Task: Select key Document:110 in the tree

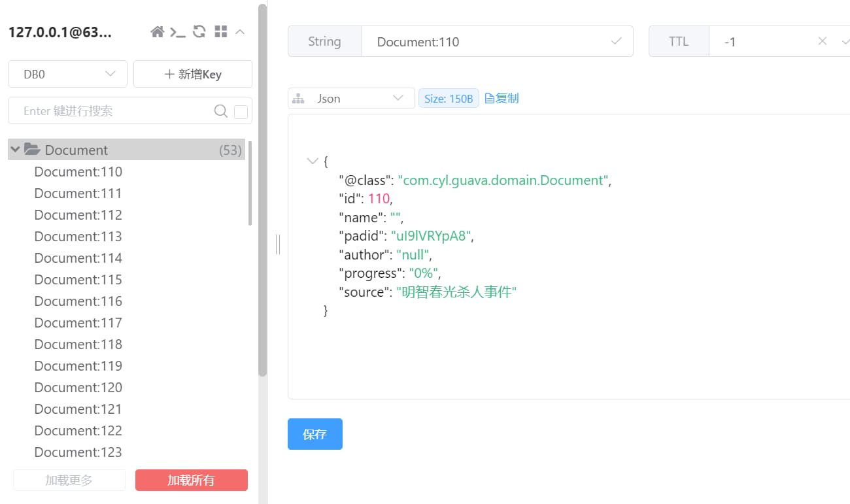Action: [x=78, y=172]
